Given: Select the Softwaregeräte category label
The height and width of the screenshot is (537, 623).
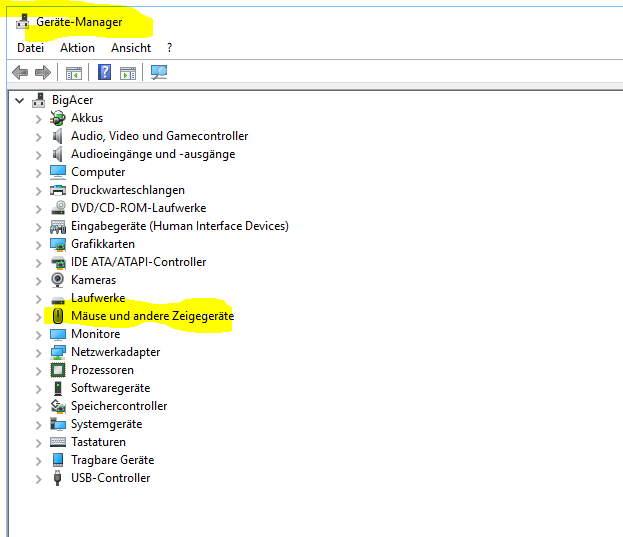Looking at the screenshot, I should click(x=110, y=388).
